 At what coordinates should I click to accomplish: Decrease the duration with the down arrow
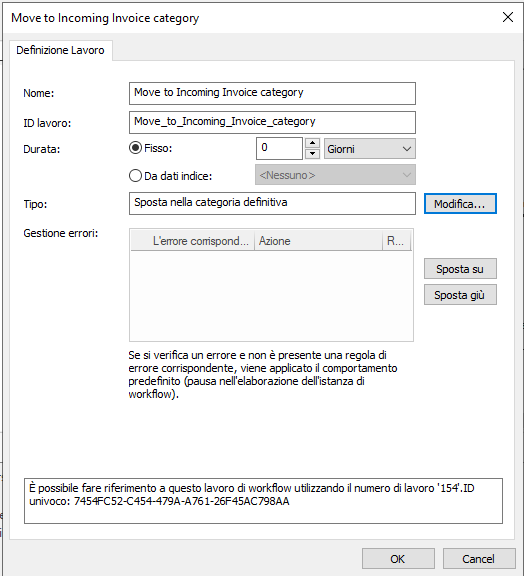(312, 154)
